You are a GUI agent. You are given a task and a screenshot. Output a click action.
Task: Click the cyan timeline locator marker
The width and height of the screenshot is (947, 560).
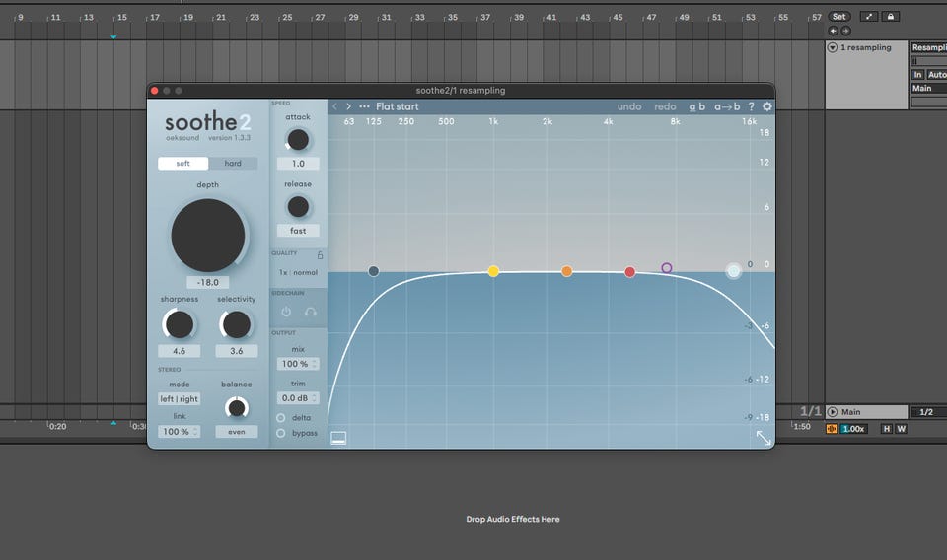113,37
